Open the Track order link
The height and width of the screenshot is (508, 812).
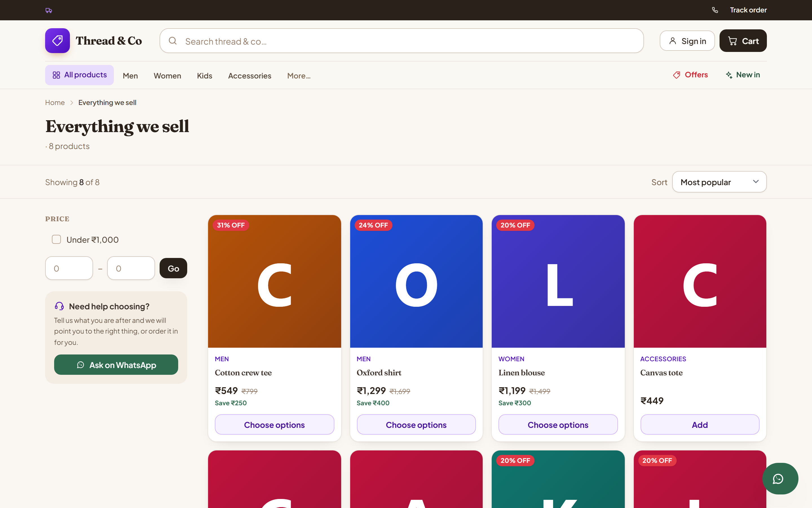(x=748, y=10)
